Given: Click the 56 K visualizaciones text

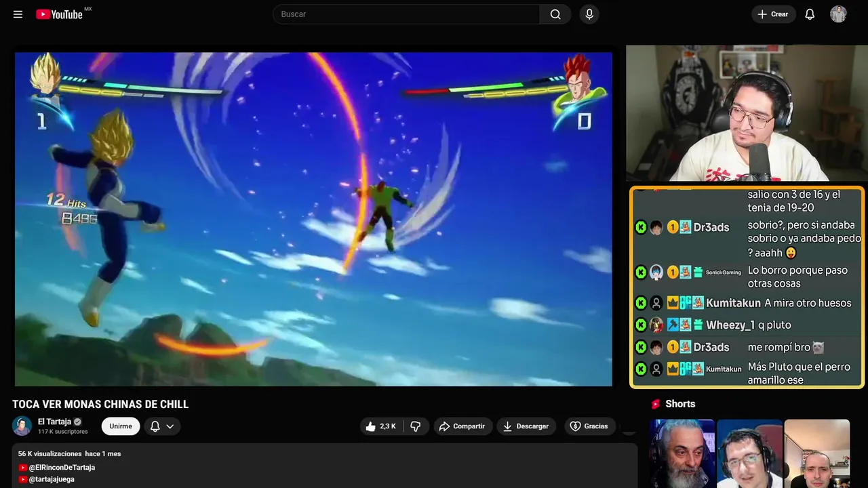Looking at the screenshot, I should [50, 453].
